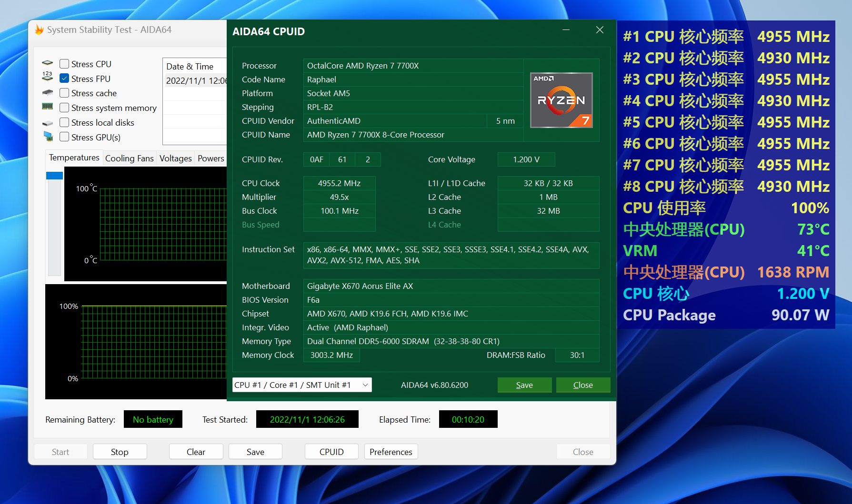Open Preferences

391,452
